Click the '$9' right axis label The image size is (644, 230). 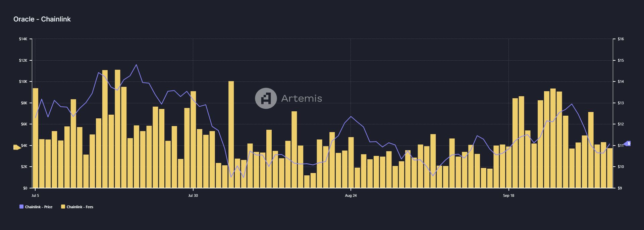[x=620, y=188]
